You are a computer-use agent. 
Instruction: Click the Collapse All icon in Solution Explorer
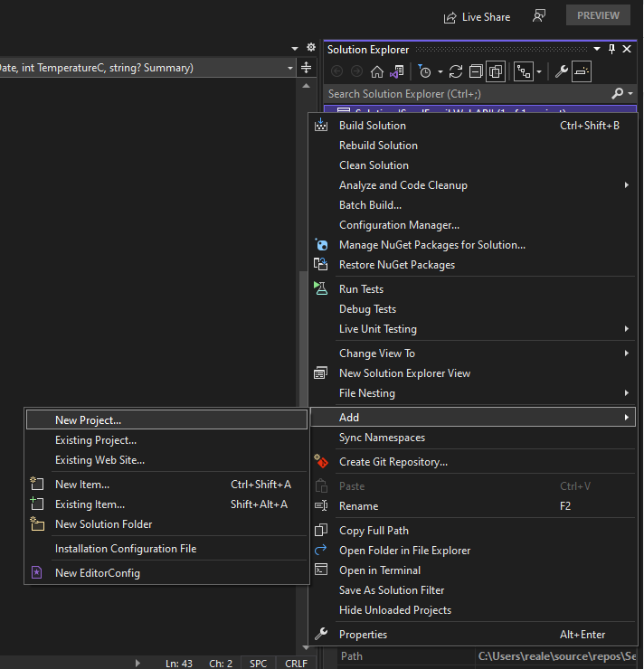click(475, 71)
